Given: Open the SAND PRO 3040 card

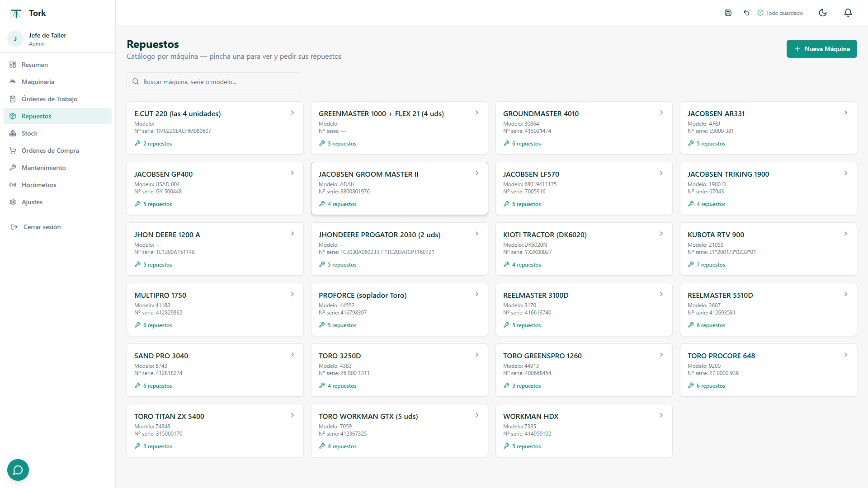Looking at the screenshot, I should [215, 370].
